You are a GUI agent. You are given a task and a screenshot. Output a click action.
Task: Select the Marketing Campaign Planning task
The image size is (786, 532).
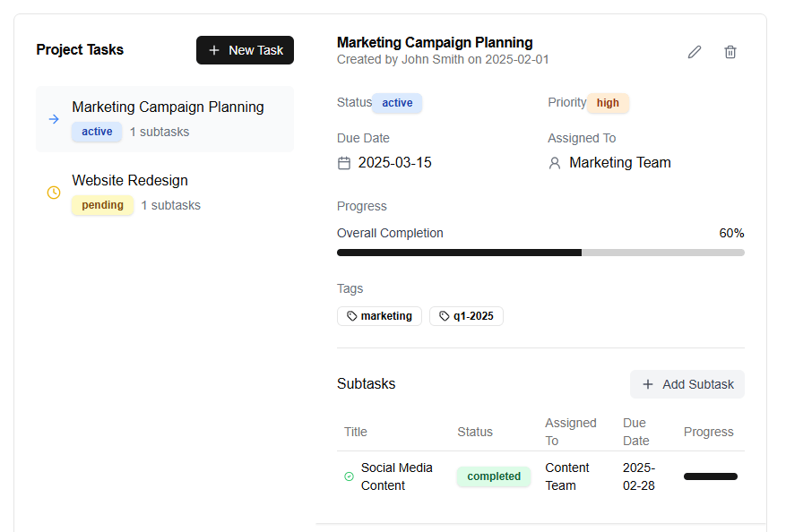[x=168, y=107]
